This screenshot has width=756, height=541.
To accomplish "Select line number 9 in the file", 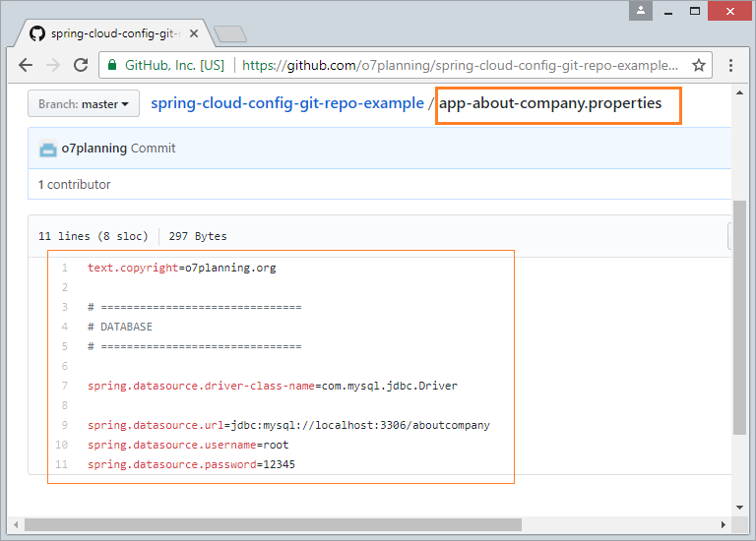I will coord(65,425).
